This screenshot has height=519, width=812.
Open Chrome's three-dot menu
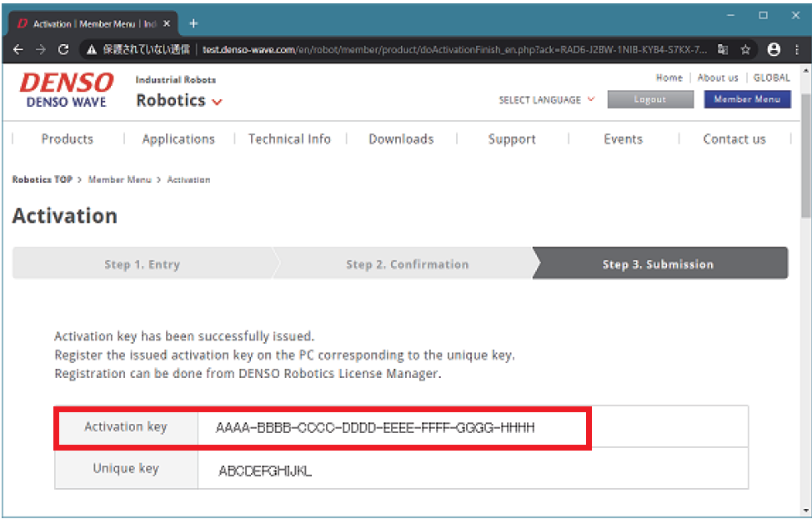point(797,50)
